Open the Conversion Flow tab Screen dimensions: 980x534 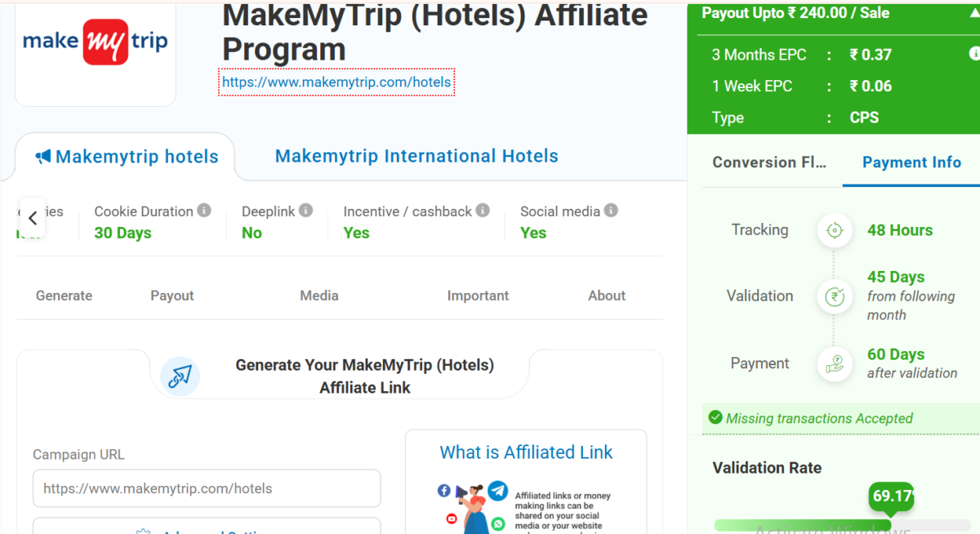point(768,162)
